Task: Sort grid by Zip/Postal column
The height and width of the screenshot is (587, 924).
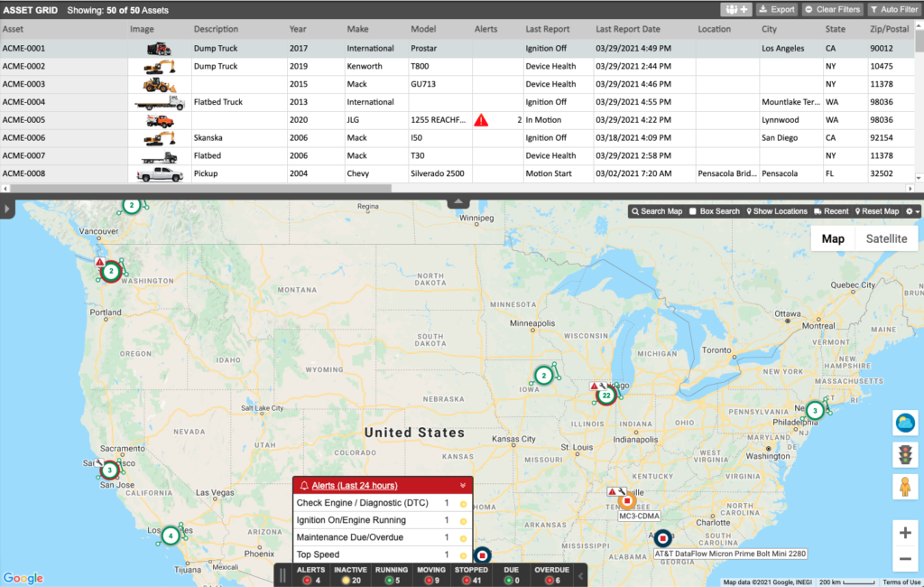Action: click(889, 29)
